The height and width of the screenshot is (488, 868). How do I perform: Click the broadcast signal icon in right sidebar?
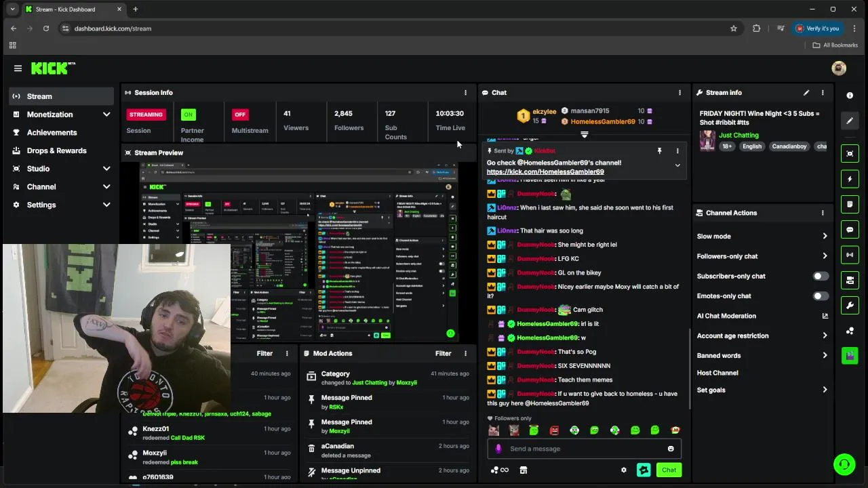tap(850, 255)
